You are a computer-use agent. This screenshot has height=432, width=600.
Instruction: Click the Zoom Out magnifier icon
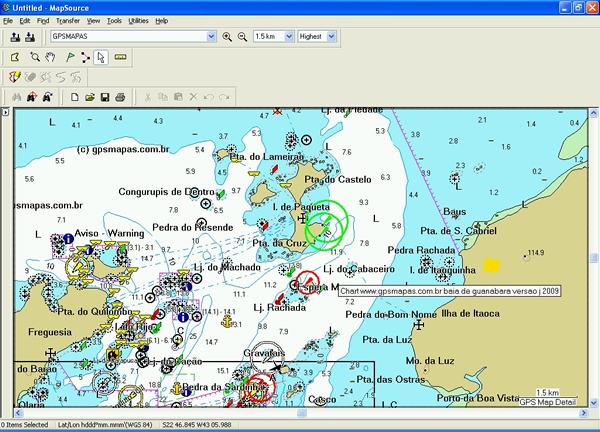pos(242,37)
